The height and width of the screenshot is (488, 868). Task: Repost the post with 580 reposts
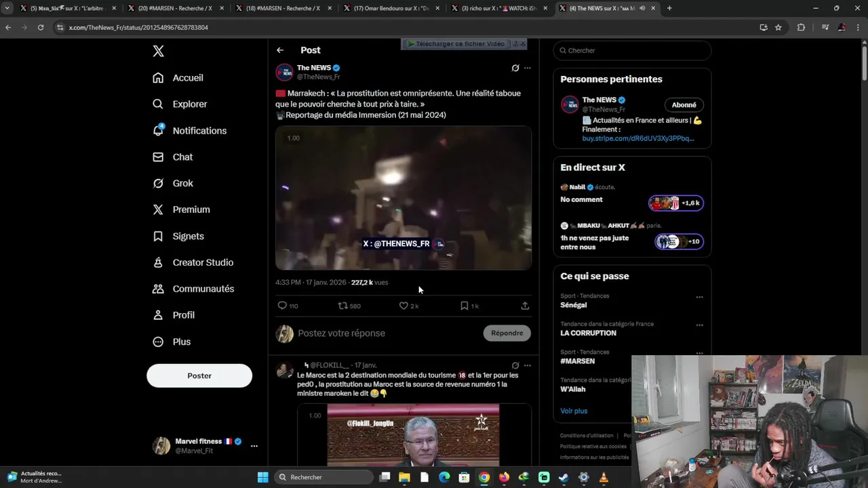349,306
